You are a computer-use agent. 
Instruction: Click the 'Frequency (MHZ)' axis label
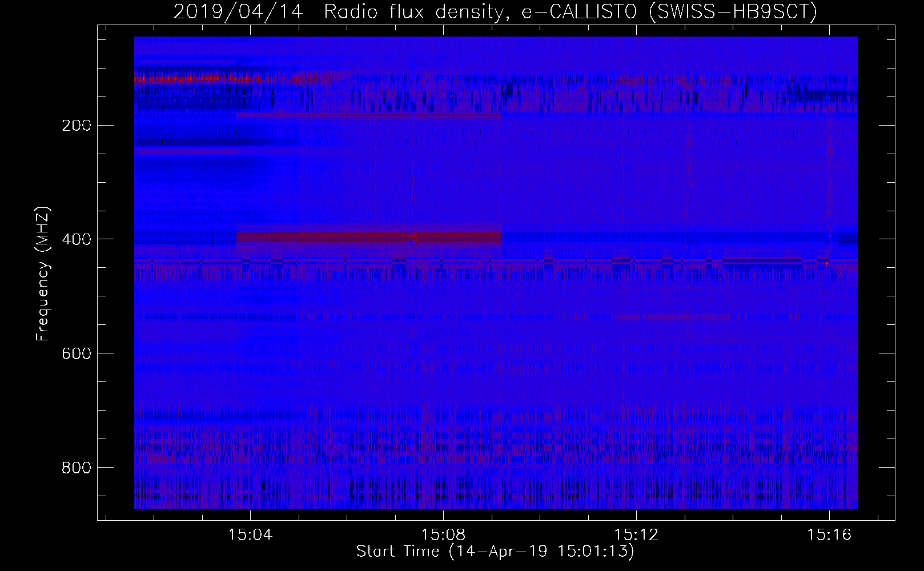(x=43, y=274)
